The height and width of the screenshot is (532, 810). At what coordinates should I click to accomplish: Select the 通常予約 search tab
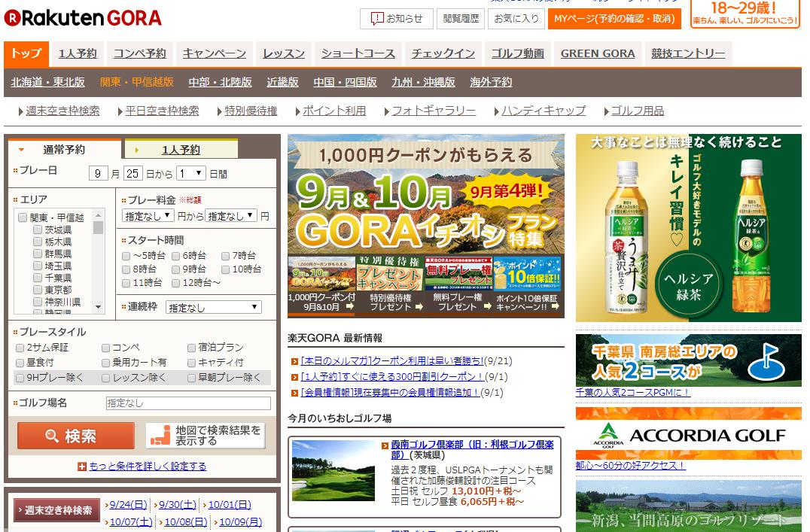64,150
